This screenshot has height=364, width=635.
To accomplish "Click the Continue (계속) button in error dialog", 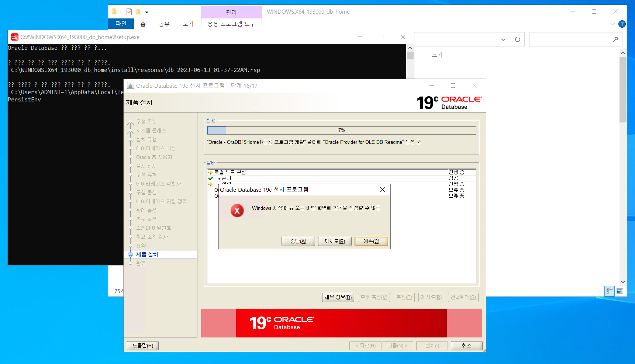I will coord(371,241).
